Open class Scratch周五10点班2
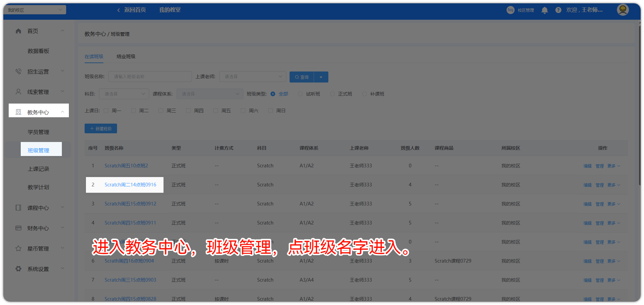 126,166
